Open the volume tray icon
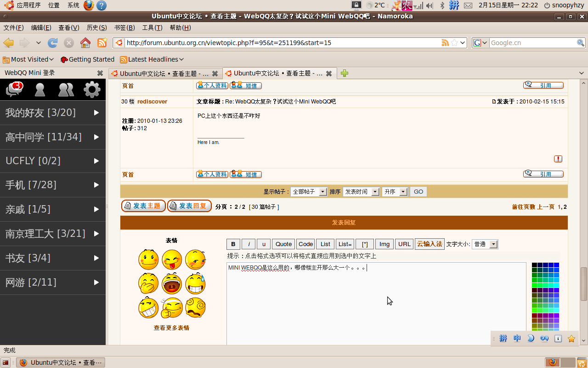588x368 pixels. pyautogui.click(x=430, y=6)
